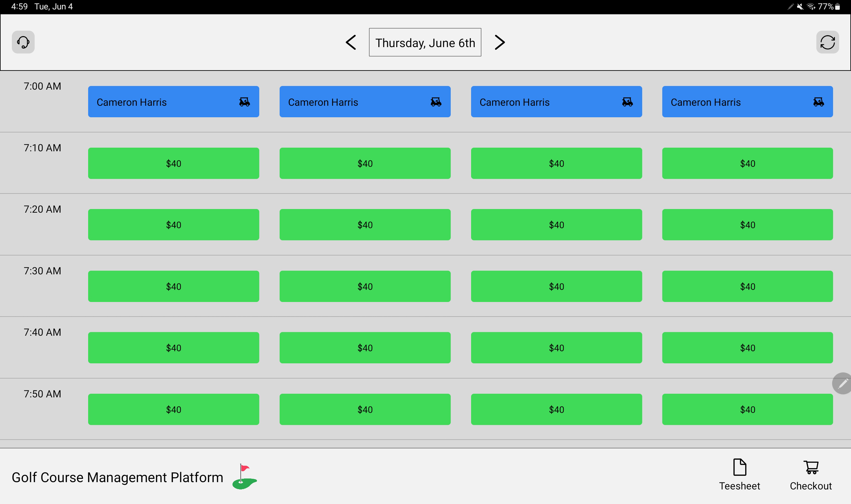Book second $40 slot at 7:10 AM
The width and height of the screenshot is (851, 504).
pos(365,163)
